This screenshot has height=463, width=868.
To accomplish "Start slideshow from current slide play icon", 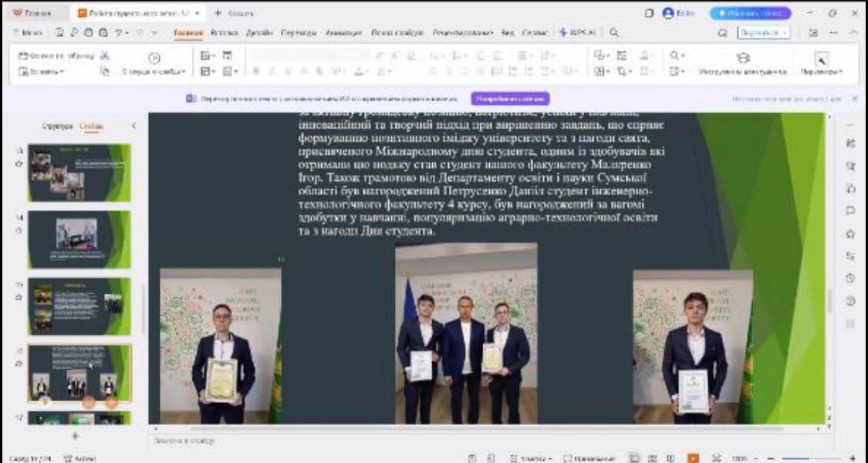I will [154, 57].
